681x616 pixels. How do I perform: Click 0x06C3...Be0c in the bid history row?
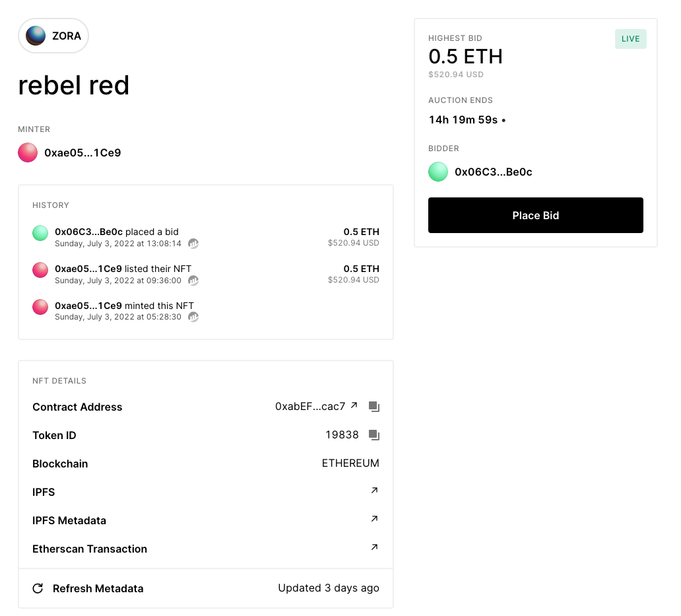(x=88, y=232)
